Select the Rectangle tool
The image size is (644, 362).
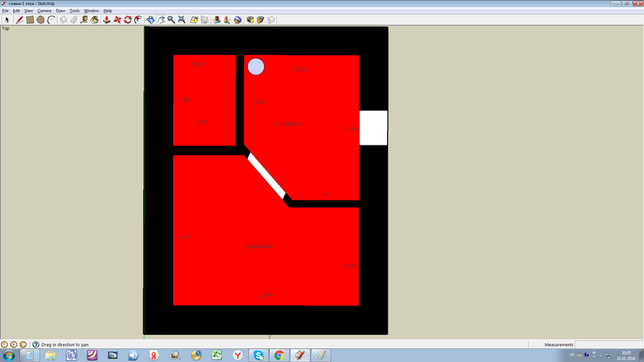pos(30,20)
